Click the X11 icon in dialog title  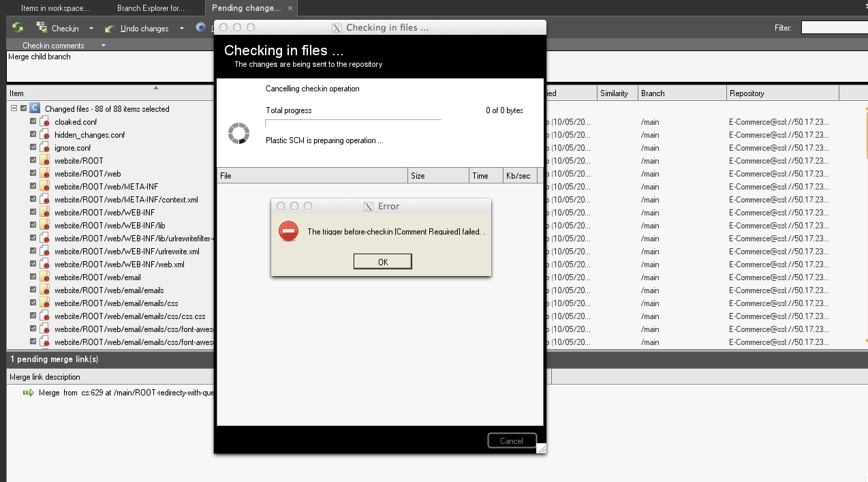coord(337,28)
